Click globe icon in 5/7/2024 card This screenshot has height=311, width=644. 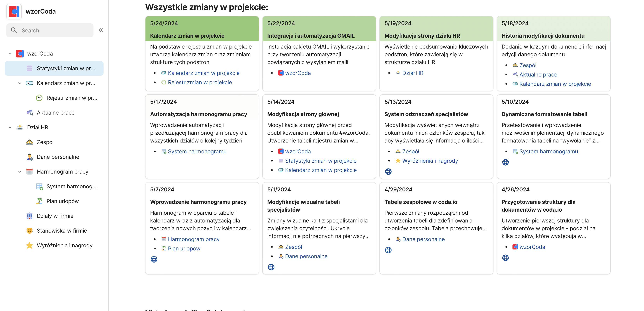click(x=154, y=260)
